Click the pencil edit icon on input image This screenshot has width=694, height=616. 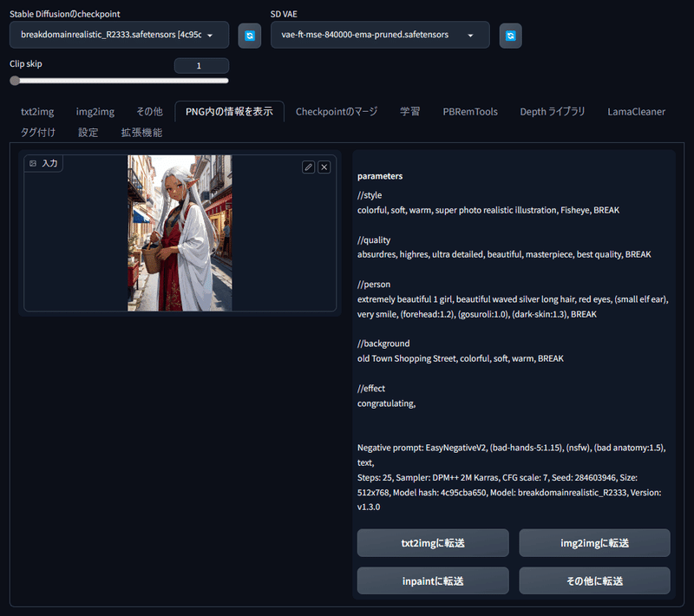[309, 167]
